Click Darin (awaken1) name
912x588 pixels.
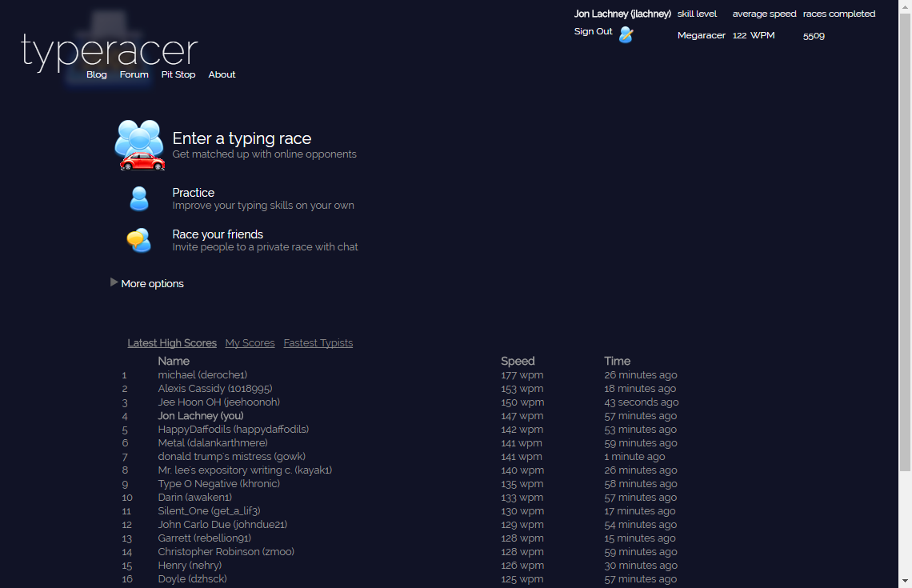pyautogui.click(x=195, y=498)
